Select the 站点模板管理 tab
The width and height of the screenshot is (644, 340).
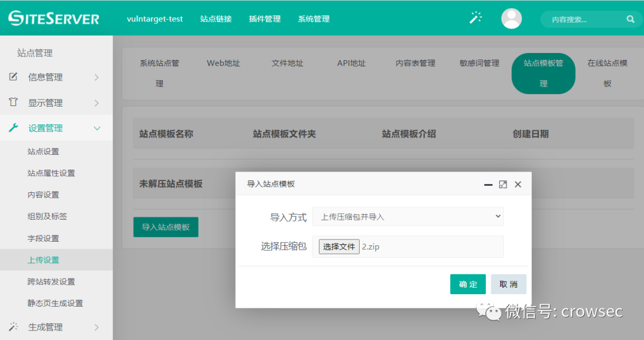click(x=543, y=73)
